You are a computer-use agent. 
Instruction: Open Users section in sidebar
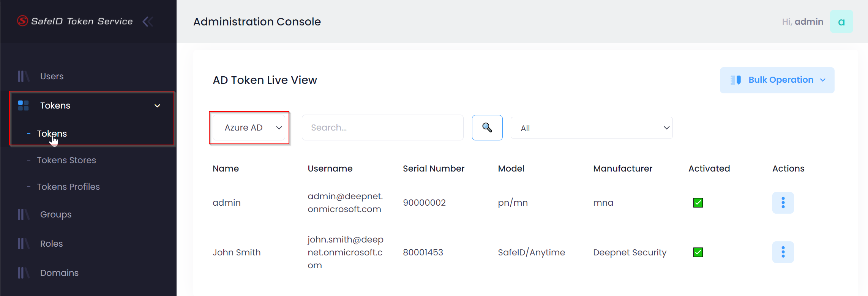[x=52, y=76]
